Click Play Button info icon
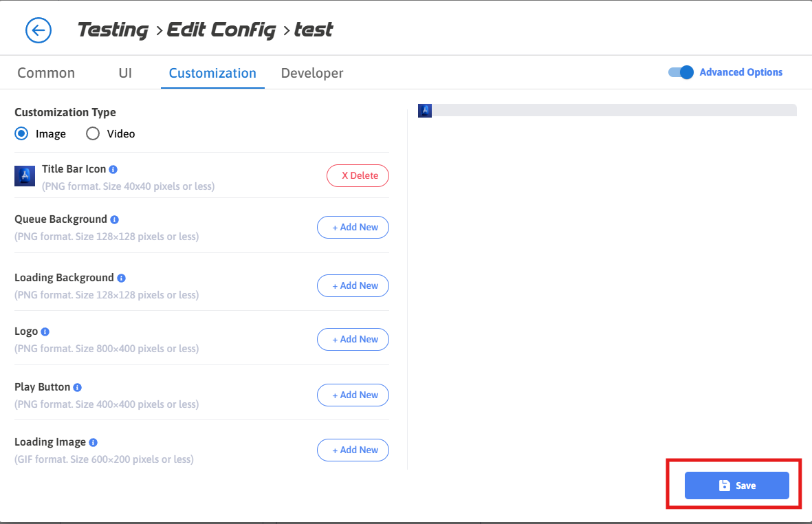 tap(78, 387)
